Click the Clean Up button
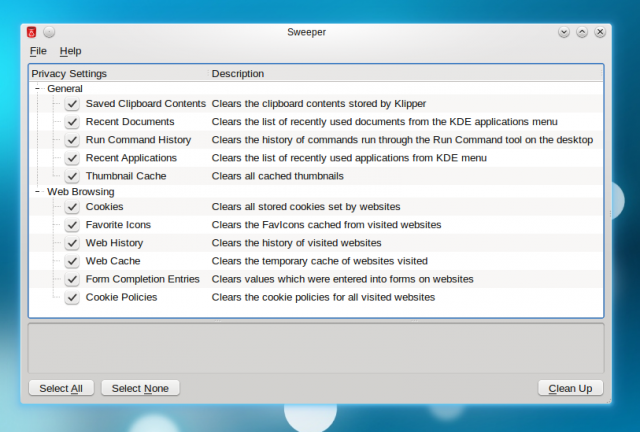The image size is (640, 432). (570, 388)
